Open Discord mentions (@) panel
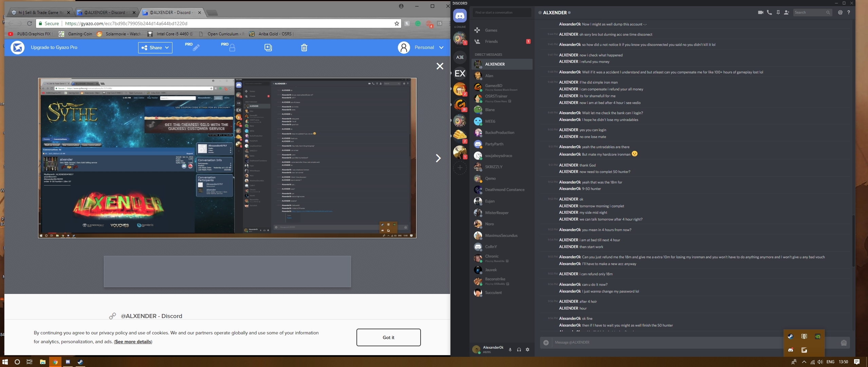 (x=840, y=13)
